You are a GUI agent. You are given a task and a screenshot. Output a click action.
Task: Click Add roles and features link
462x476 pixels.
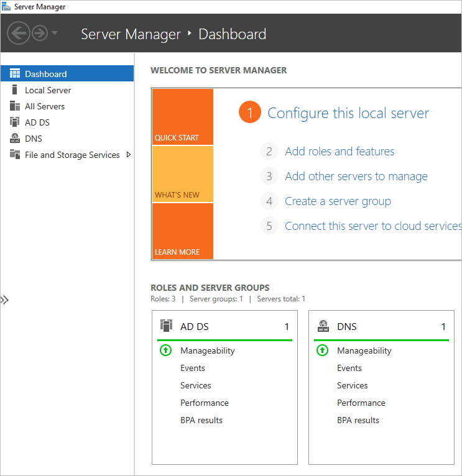click(340, 151)
